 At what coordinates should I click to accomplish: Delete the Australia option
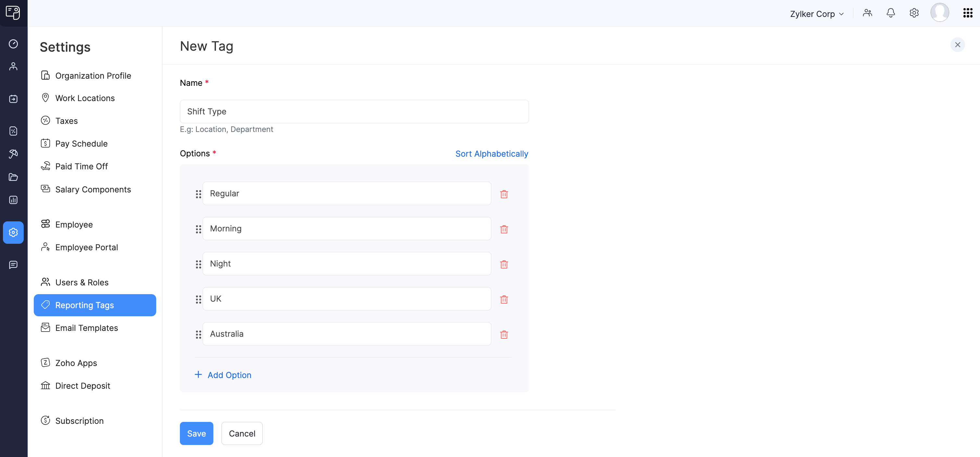[504, 334]
